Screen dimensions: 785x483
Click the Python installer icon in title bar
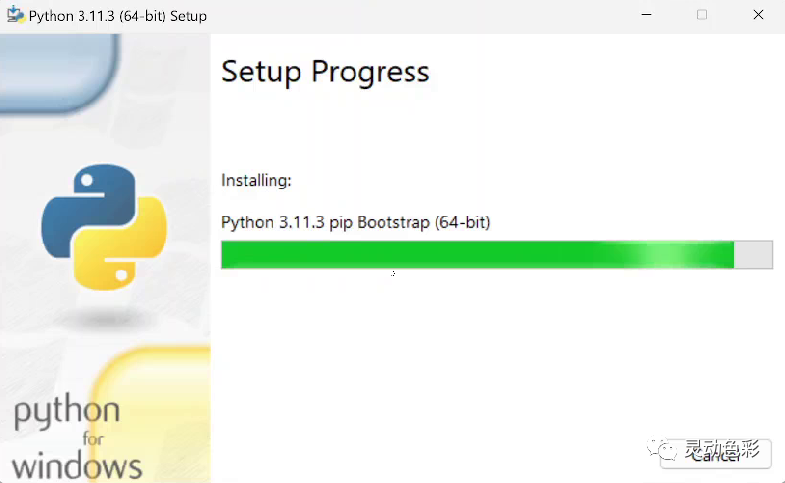click(16, 15)
